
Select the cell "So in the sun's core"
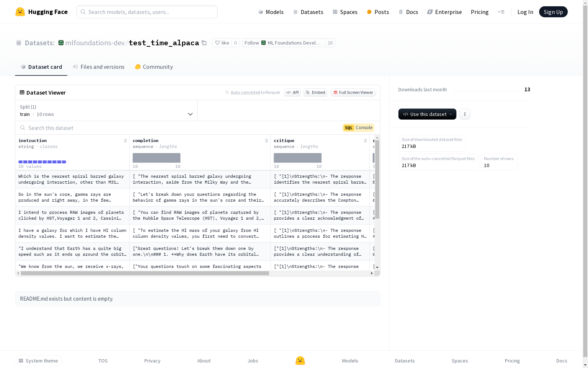click(72, 197)
